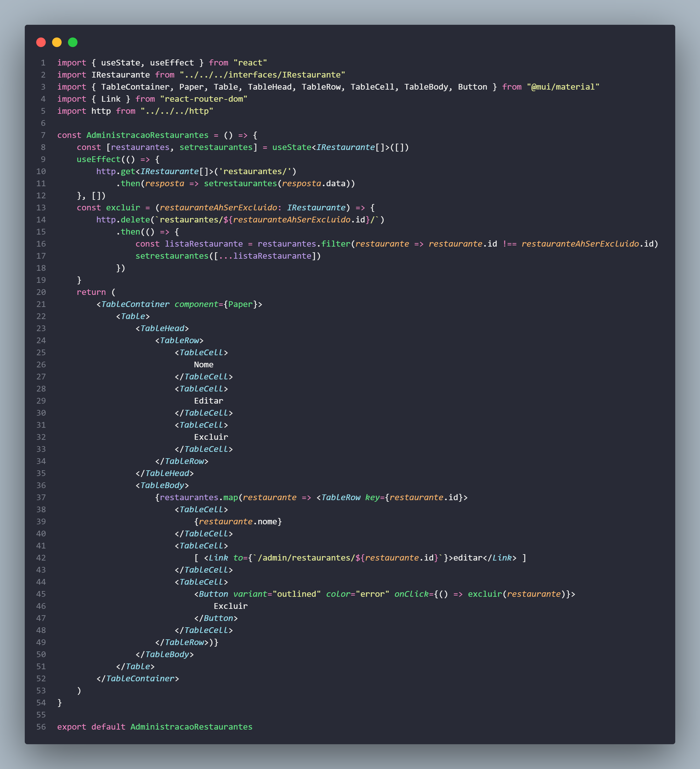
Task: Click {restaurante.nome} on line 39
Action: coord(238,521)
